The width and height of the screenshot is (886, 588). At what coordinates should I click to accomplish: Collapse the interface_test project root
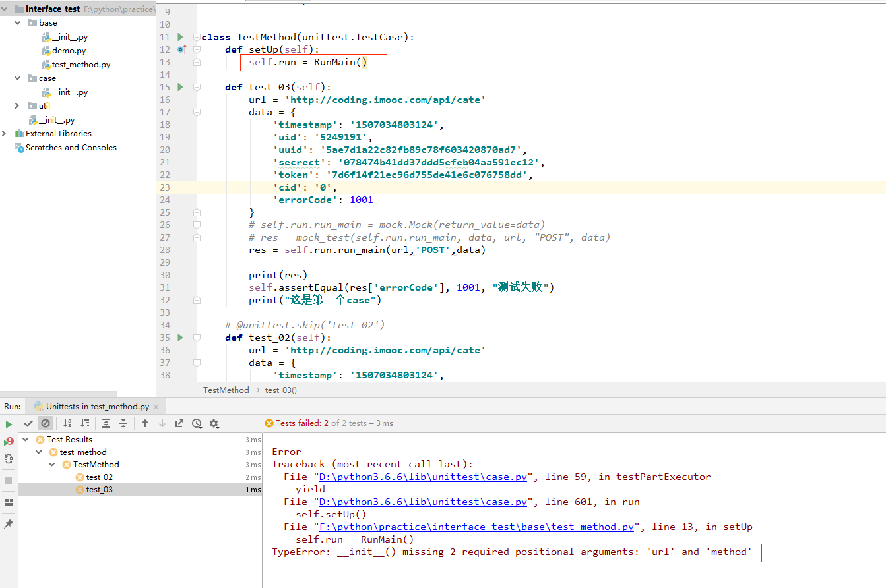pos(6,9)
